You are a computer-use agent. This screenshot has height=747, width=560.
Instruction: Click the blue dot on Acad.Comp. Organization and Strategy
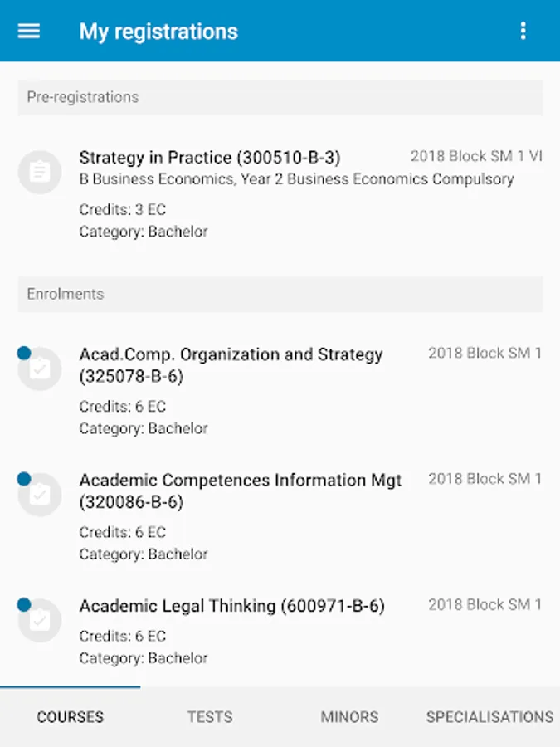pos(24,353)
